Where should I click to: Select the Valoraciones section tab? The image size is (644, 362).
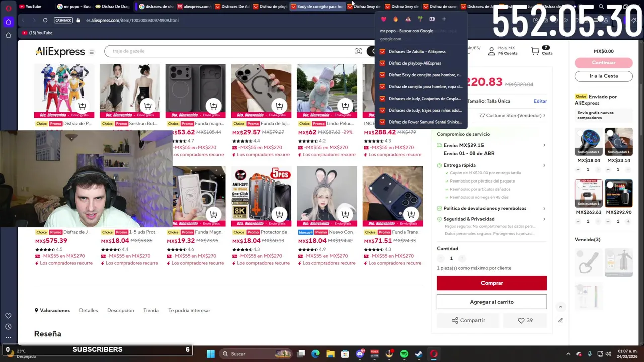coord(52,310)
